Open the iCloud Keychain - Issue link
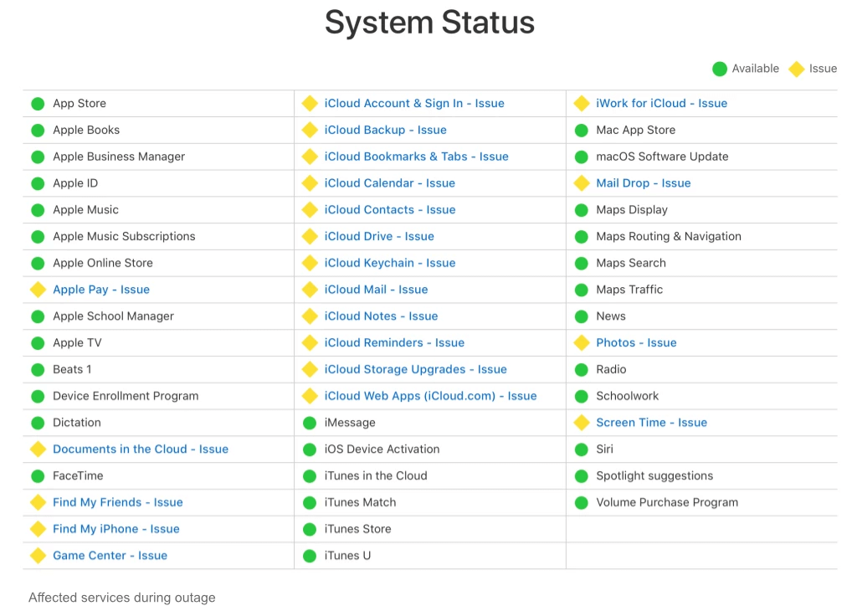 click(390, 263)
